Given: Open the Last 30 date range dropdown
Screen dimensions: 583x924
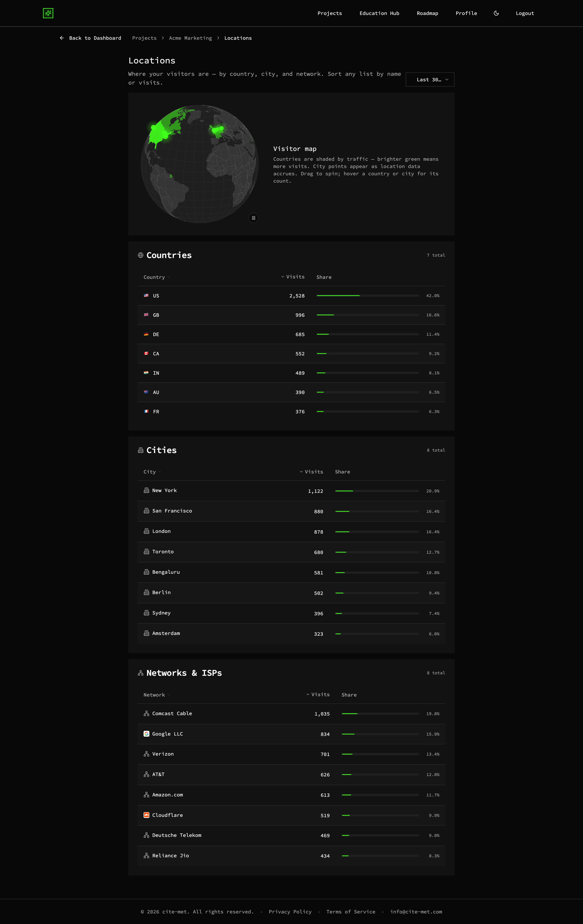Looking at the screenshot, I should [430, 79].
